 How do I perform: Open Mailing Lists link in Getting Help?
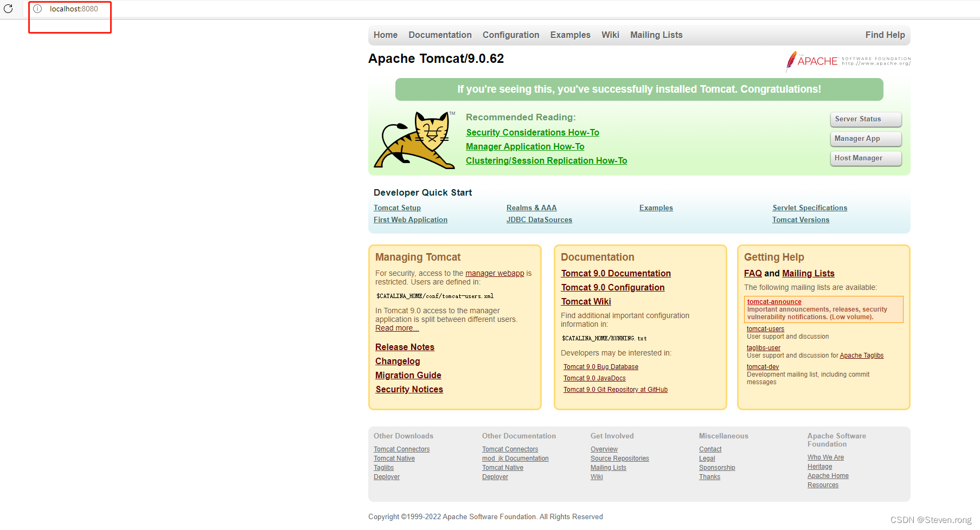tap(808, 274)
